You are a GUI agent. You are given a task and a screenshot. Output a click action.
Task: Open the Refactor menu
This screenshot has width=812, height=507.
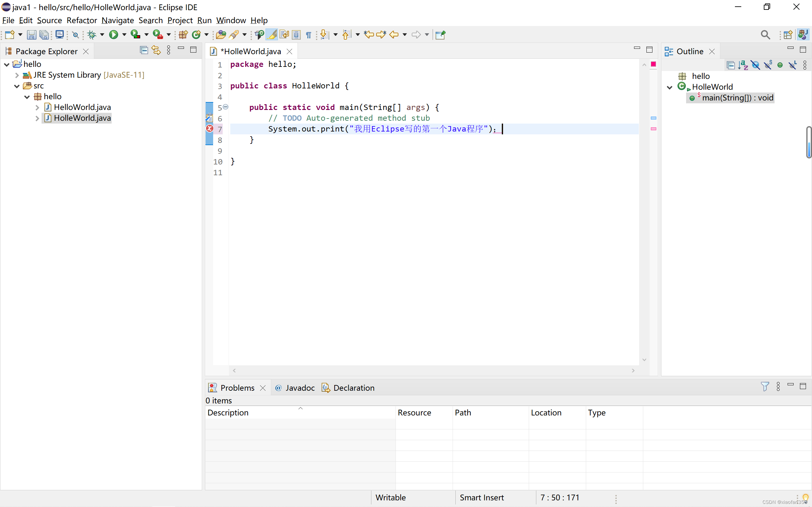click(x=82, y=21)
